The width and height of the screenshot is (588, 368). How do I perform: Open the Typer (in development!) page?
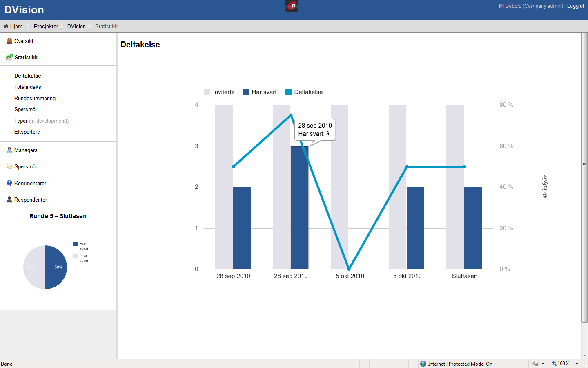click(x=41, y=121)
